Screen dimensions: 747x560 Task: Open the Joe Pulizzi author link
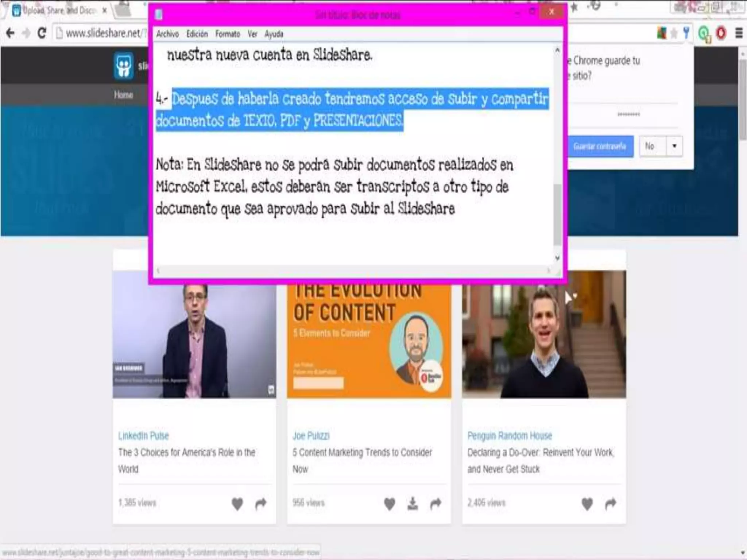coord(311,436)
